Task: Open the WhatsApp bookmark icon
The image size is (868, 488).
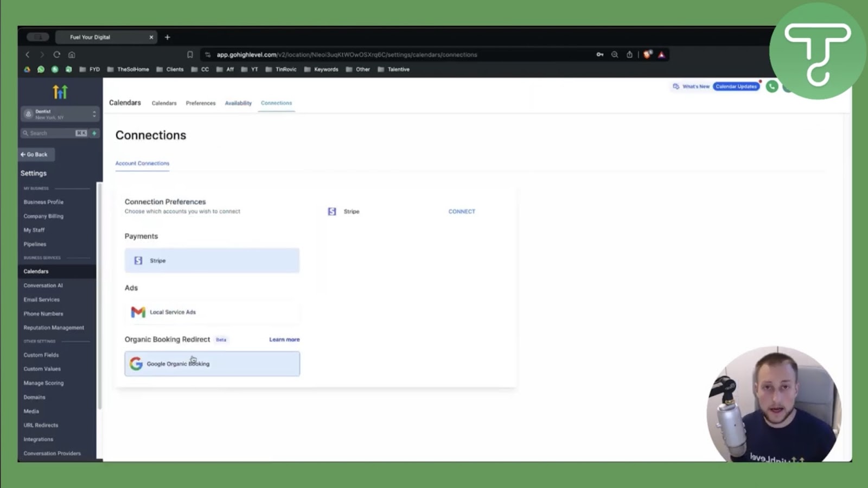Action: [41, 69]
